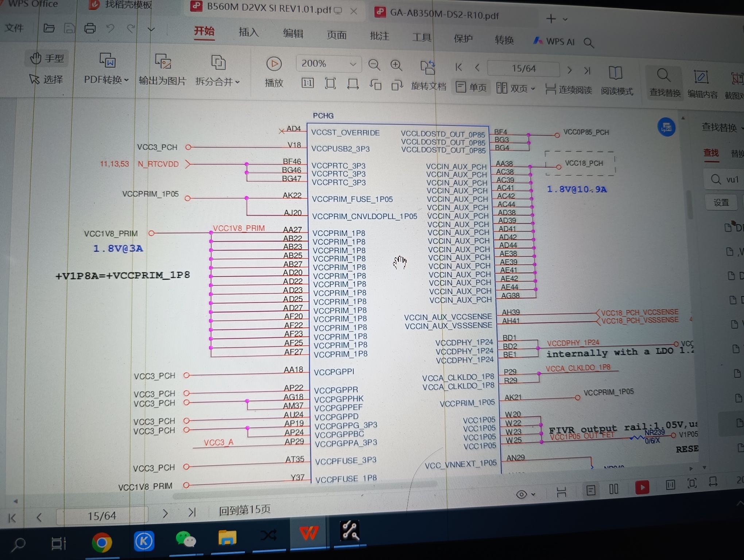Click the WPS AI button
The width and height of the screenshot is (744, 560).
coord(554,41)
